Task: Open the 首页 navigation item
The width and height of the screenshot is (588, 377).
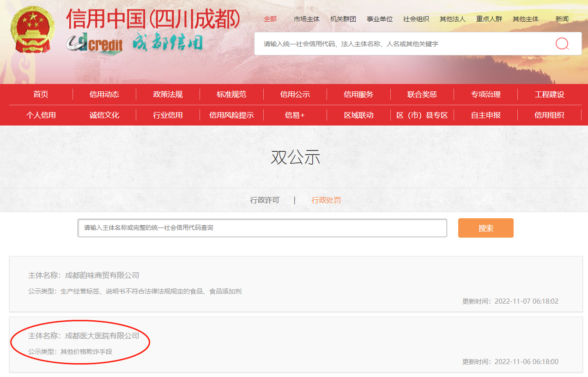Action: [41, 94]
